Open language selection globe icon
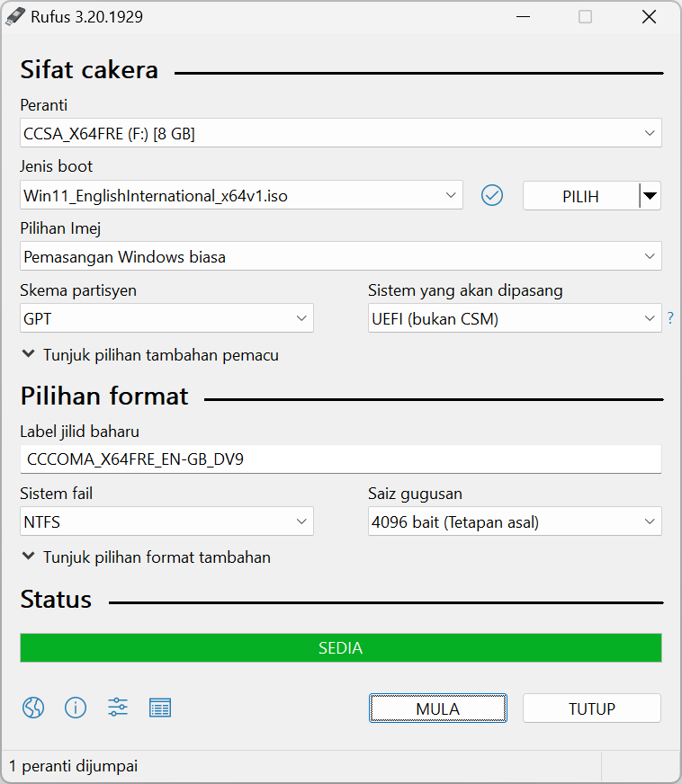Viewport: 682px width, 784px height. pos(33,708)
